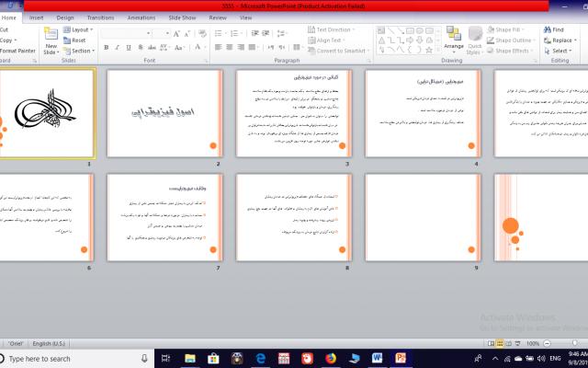
Task: Set left-to-right text direction
Action: coord(271,47)
